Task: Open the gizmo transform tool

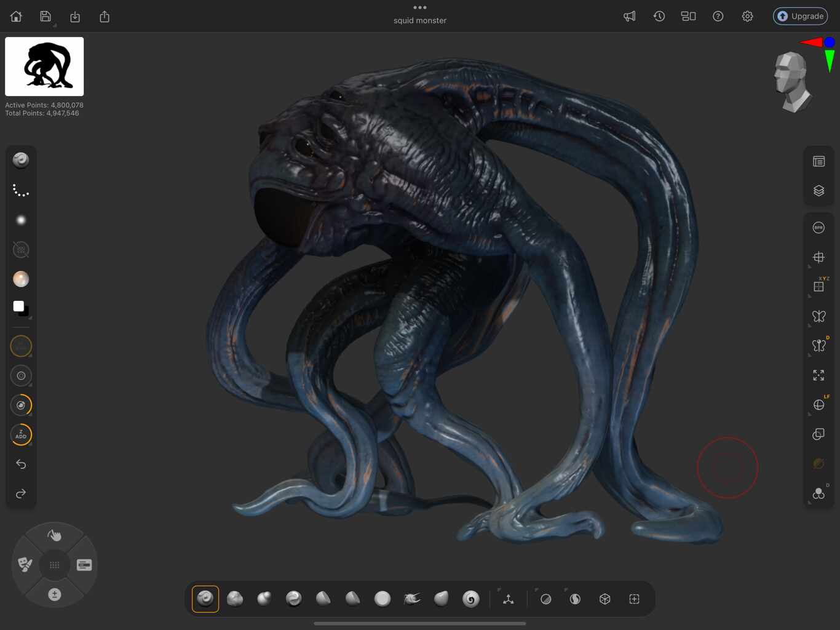Action: pyautogui.click(x=508, y=599)
